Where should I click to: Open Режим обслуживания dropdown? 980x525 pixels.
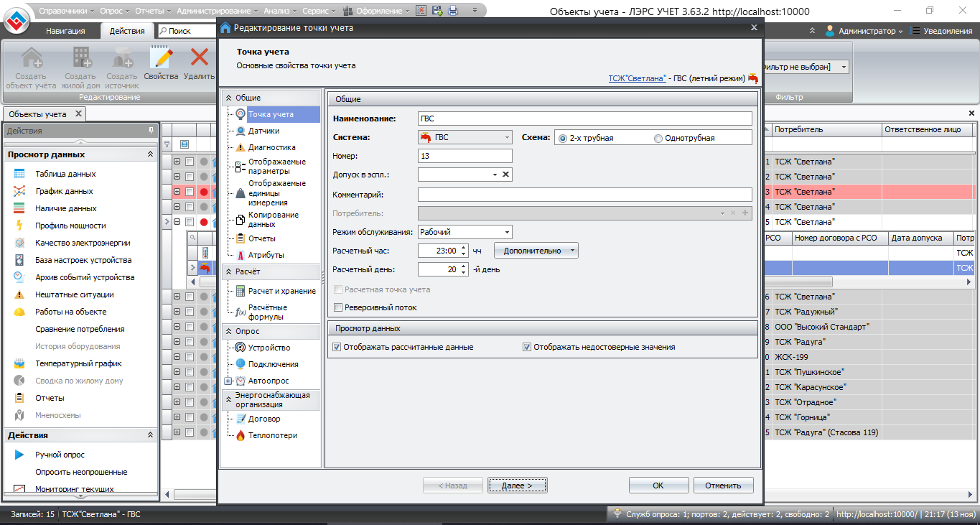[507, 232]
